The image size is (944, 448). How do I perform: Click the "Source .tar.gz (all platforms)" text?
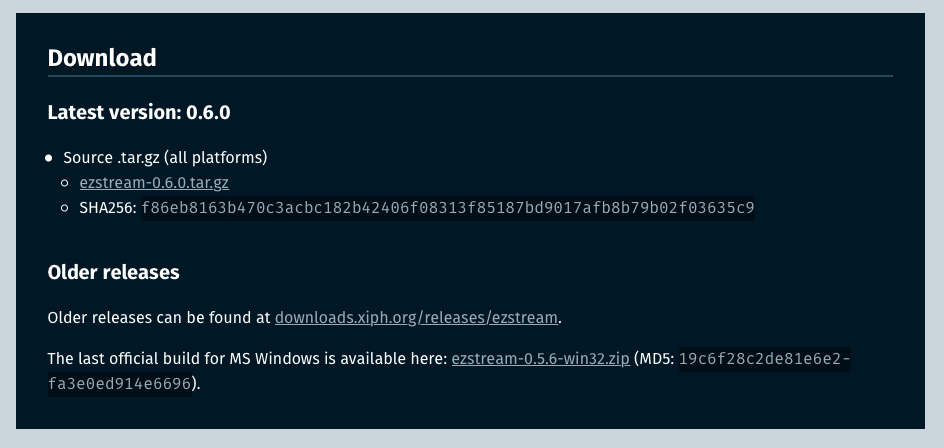[x=165, y=158]
